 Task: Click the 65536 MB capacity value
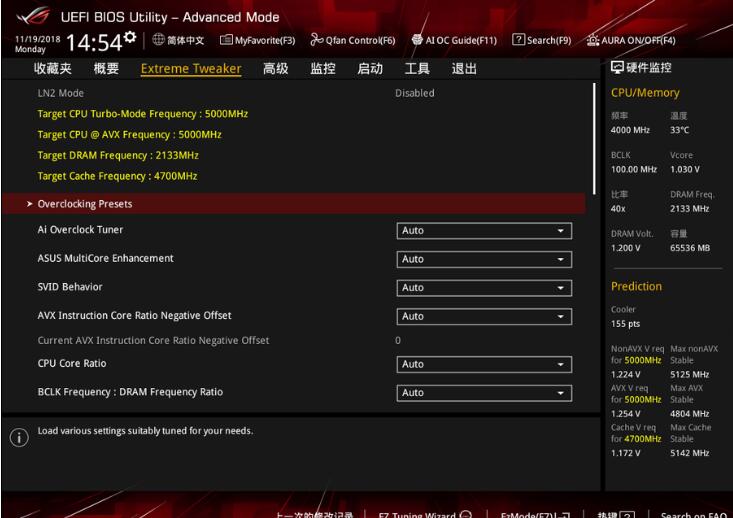click(690, 248)
